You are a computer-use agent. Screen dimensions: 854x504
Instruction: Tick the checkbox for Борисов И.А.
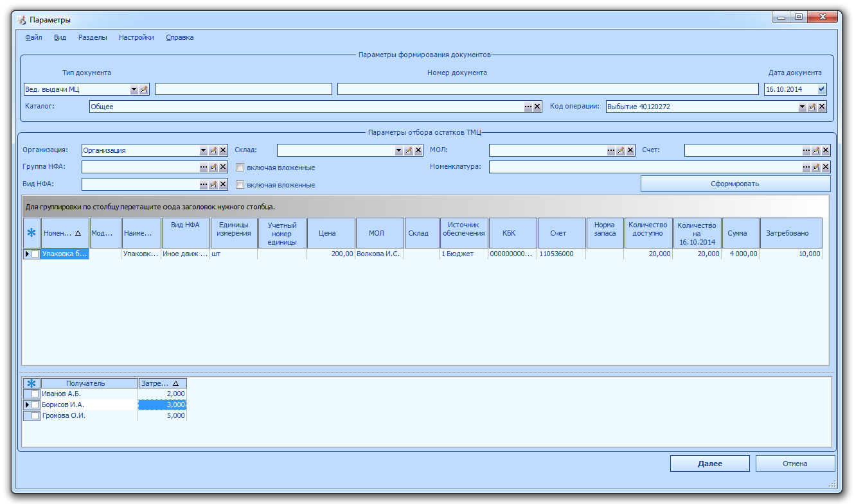tap(36, 405)
